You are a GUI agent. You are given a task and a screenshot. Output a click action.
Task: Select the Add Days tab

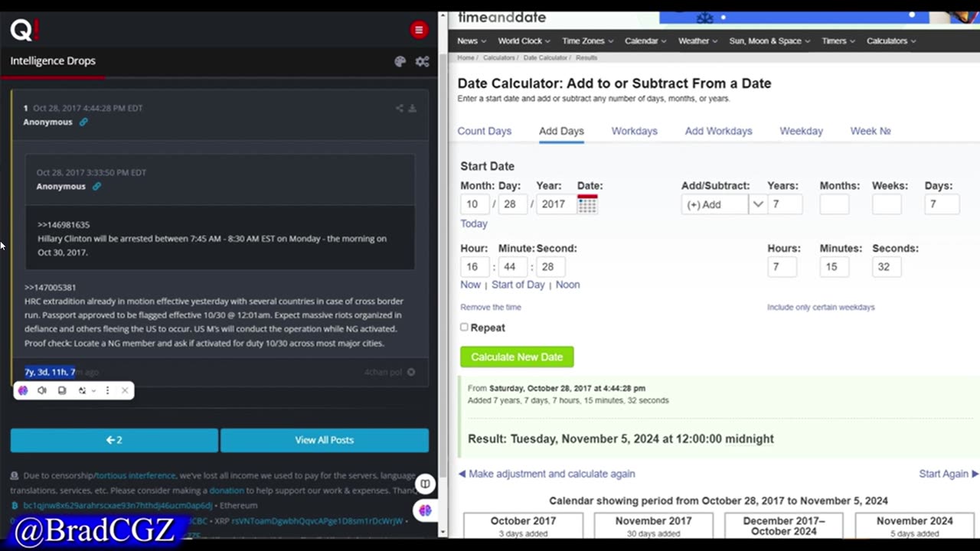[561, 131]
